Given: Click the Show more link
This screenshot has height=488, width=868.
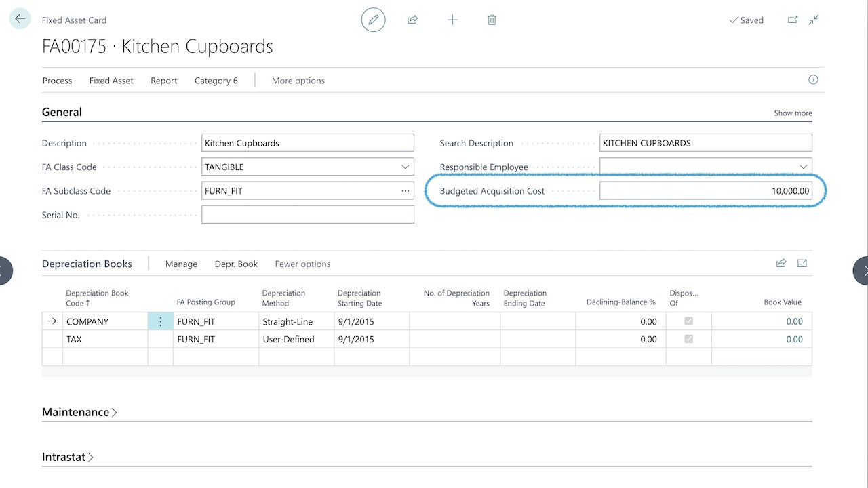Looking at the screenshot, I should coord(793,113).
